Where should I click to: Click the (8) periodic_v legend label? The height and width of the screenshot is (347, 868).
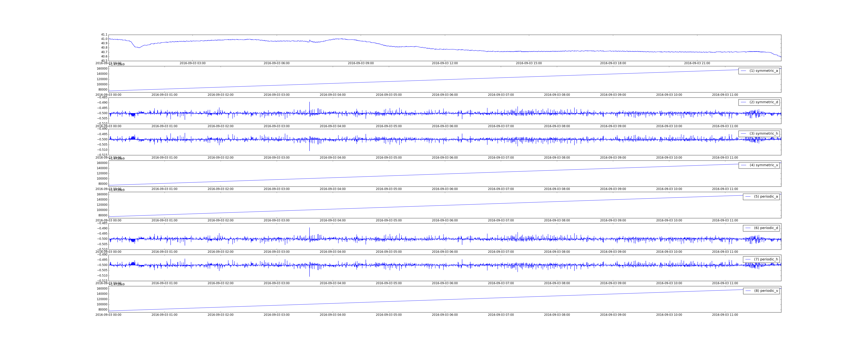point(766,291)
